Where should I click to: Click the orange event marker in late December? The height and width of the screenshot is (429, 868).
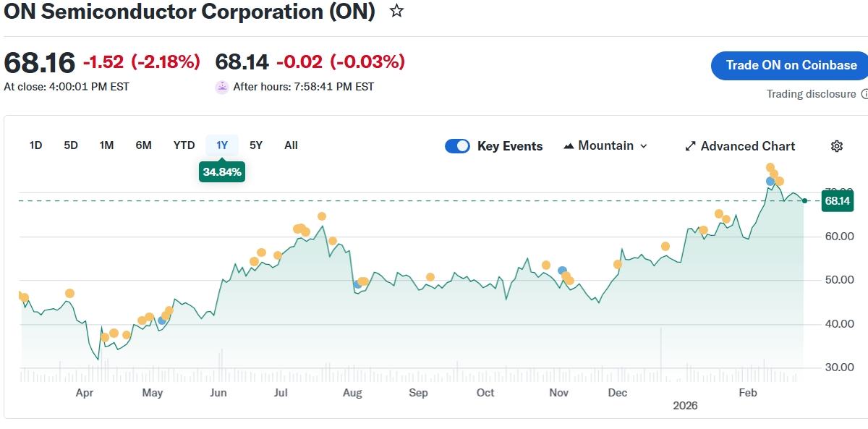(x=665, y=247)
